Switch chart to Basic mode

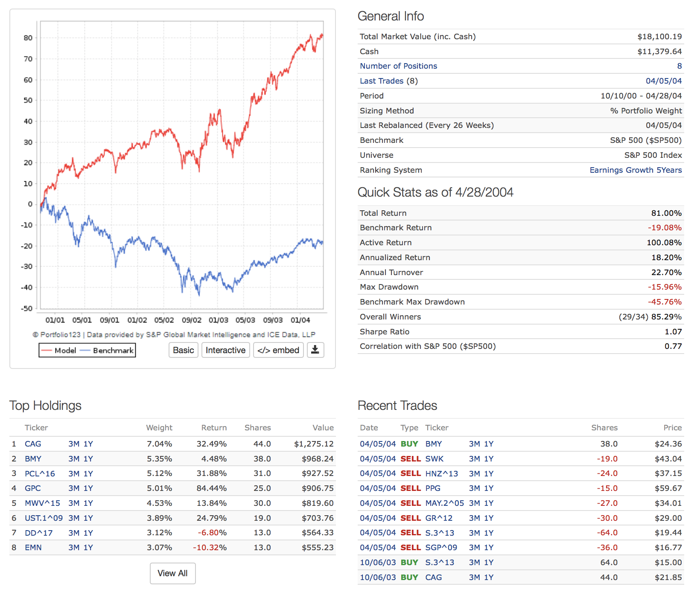[184, 350]
